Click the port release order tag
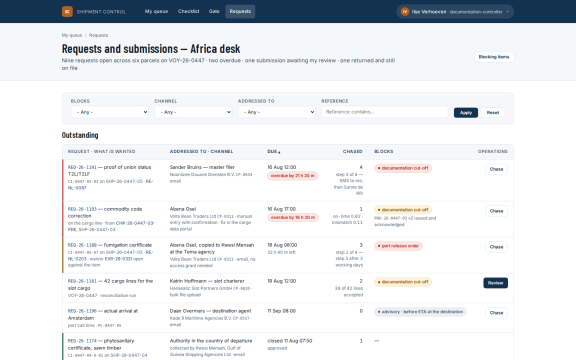Viewport: 576px width, 360px height. (398, 246)
